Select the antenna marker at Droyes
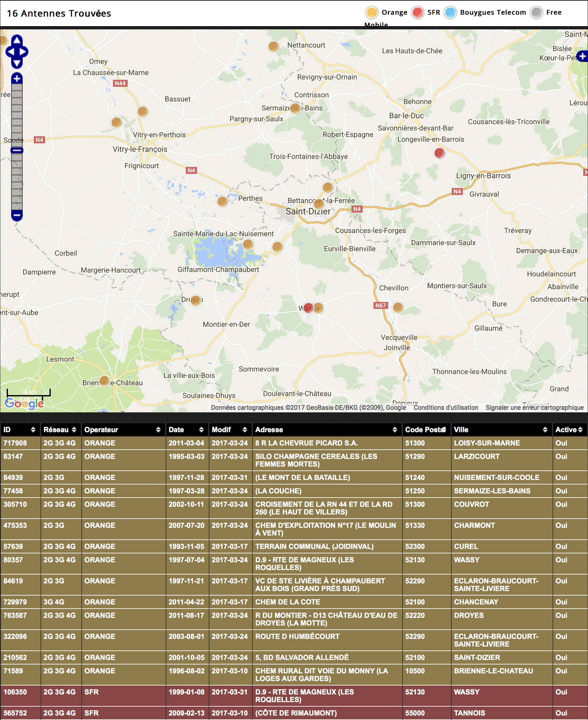Viewport: 588px width, 720px height. pos(196,300)
